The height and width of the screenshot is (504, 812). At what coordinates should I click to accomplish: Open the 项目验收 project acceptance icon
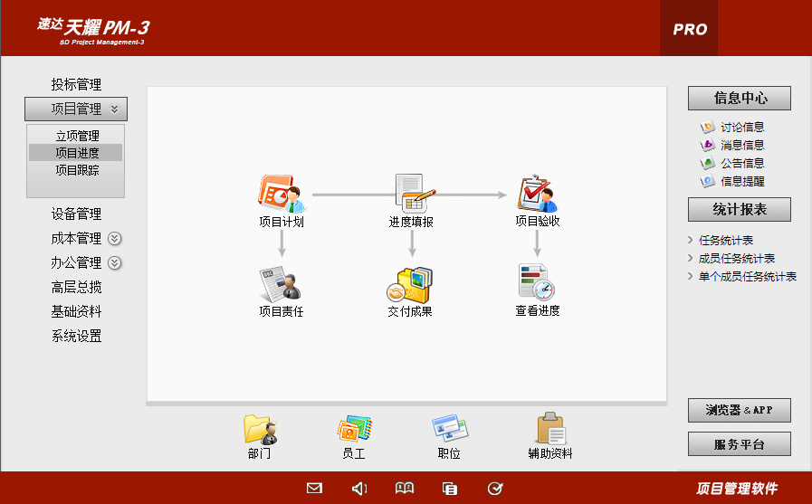[x=537, y=194]
